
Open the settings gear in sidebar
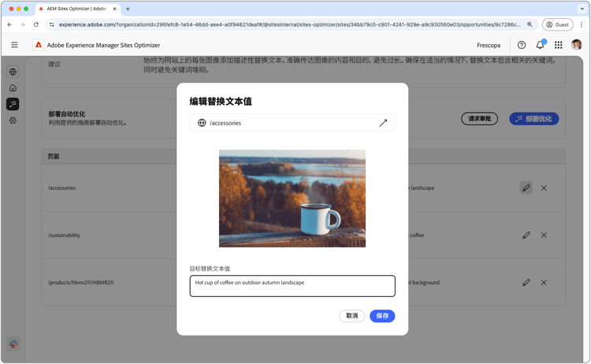[13, 121]
